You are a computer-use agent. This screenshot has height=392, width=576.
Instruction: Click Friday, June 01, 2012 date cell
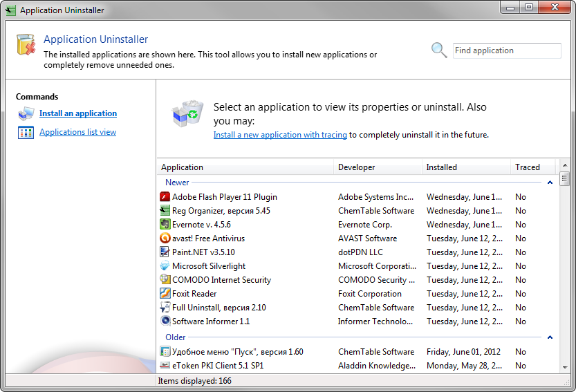point(463,352)
